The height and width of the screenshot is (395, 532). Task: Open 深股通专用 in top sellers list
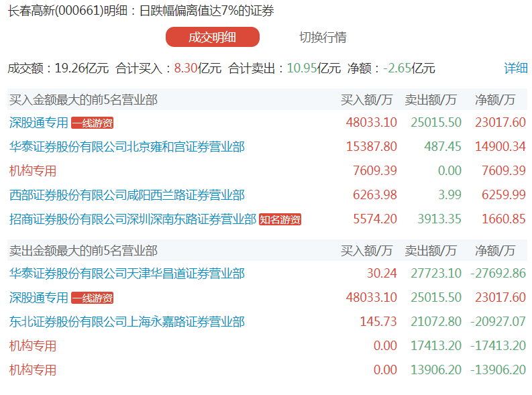39,298
